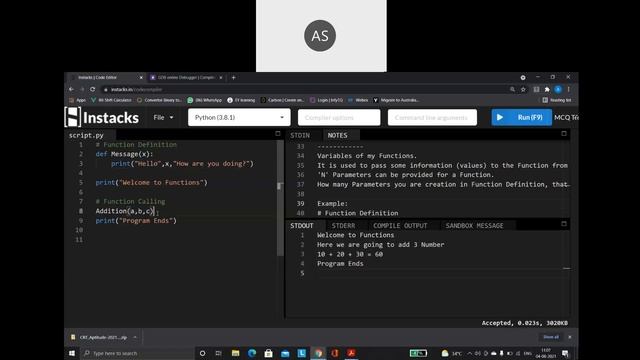640x360 pixels.
Task: Open the Apps bookmarks shortcut
Action: [78, 100]
